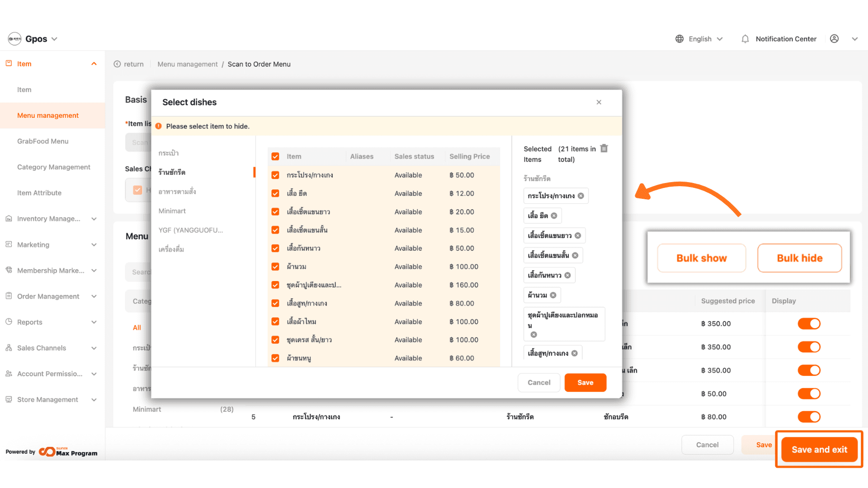Click the return back-arrow icon

118,64
